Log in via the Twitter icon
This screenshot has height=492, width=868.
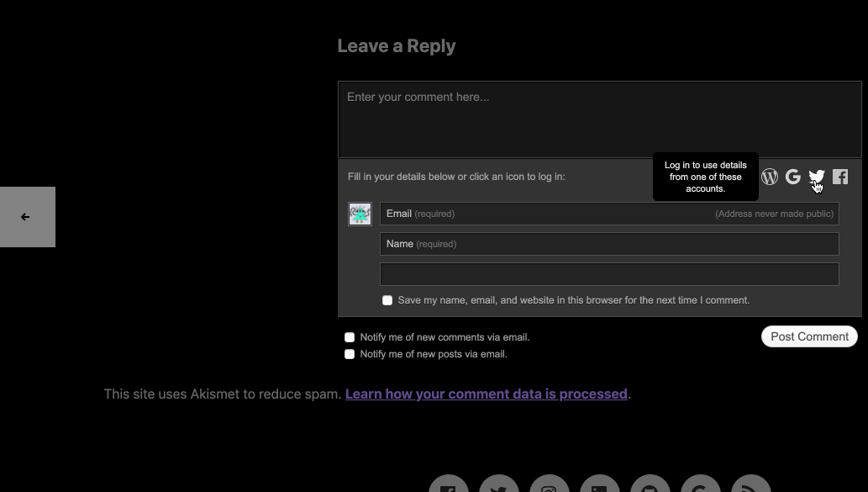816,177
